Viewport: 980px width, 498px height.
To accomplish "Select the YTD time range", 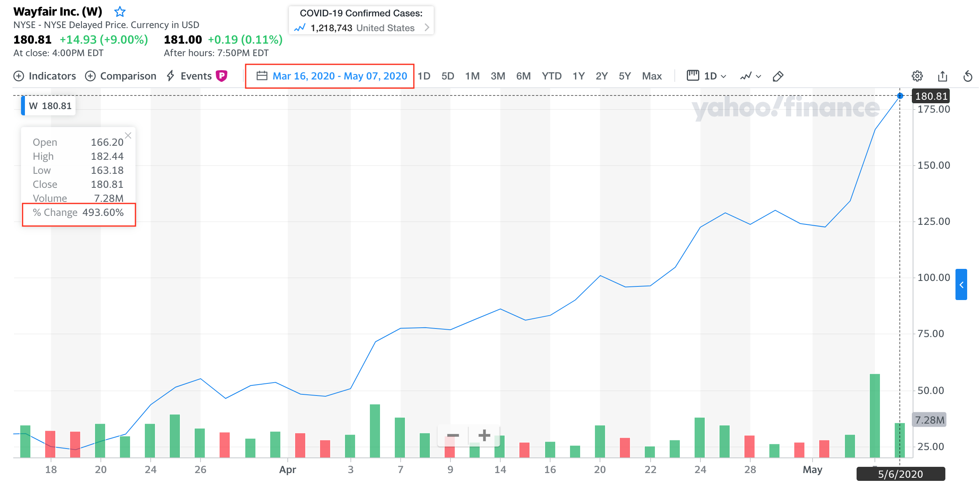I will point(552,76).
